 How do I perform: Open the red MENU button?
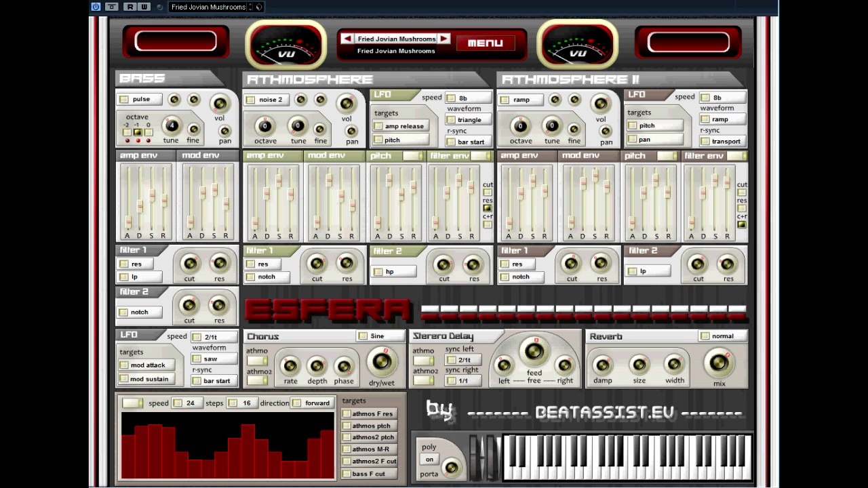click(x=486, y=43)
